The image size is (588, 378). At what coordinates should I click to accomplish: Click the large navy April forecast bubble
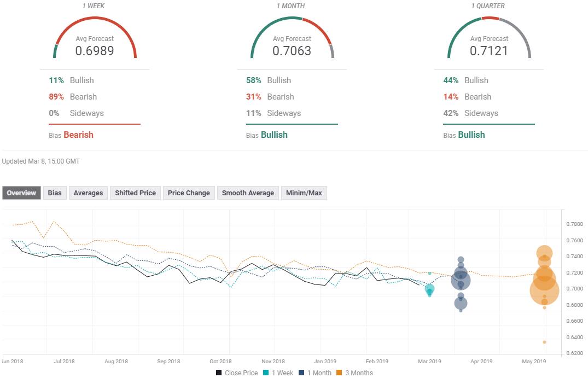click(x=461, y=280)
